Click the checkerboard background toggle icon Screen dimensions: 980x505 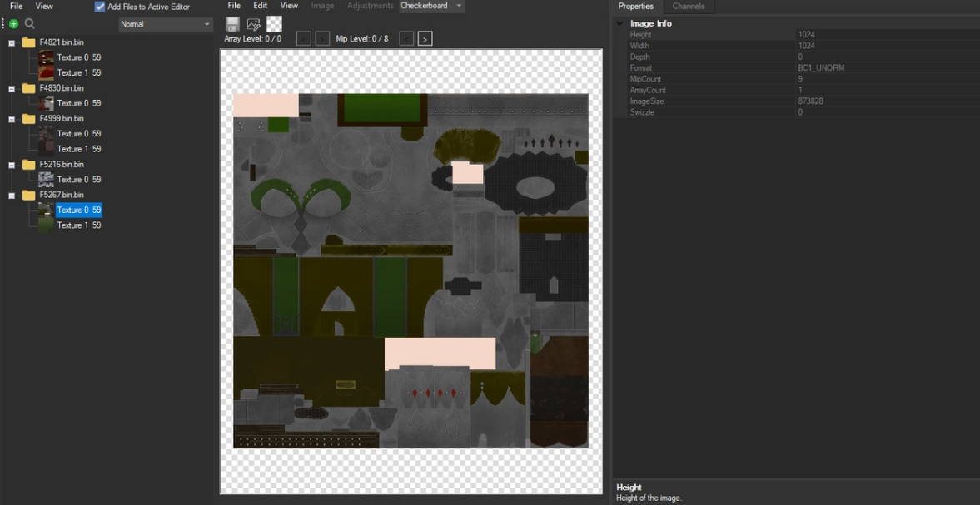(275, 24)
